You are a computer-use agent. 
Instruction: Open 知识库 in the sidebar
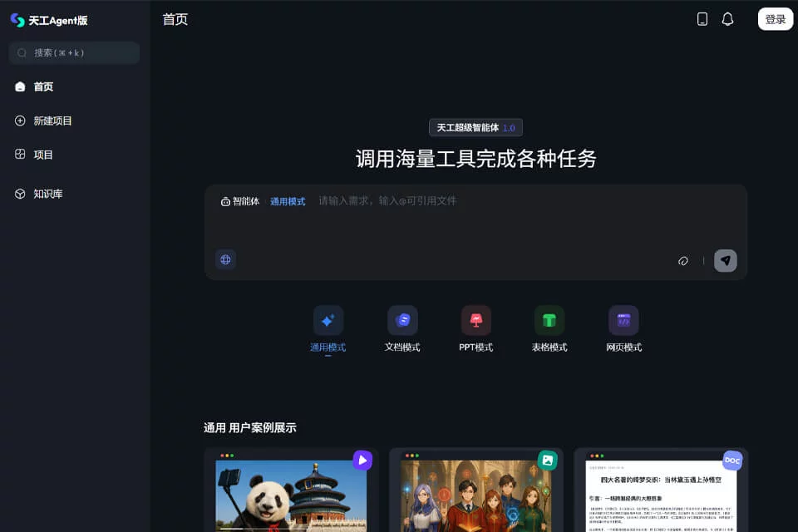coord(39,194)
